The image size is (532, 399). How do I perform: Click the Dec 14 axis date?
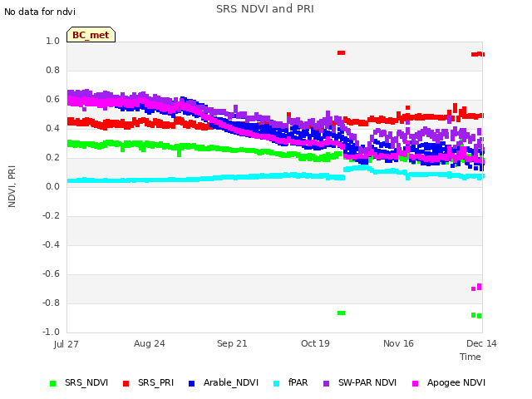(x=481, y=343)
